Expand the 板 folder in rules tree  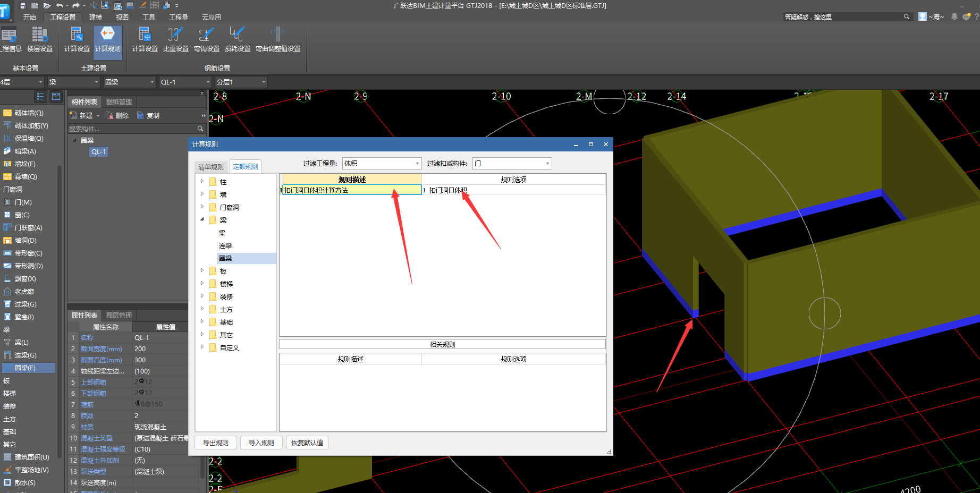tap(202, 270)
